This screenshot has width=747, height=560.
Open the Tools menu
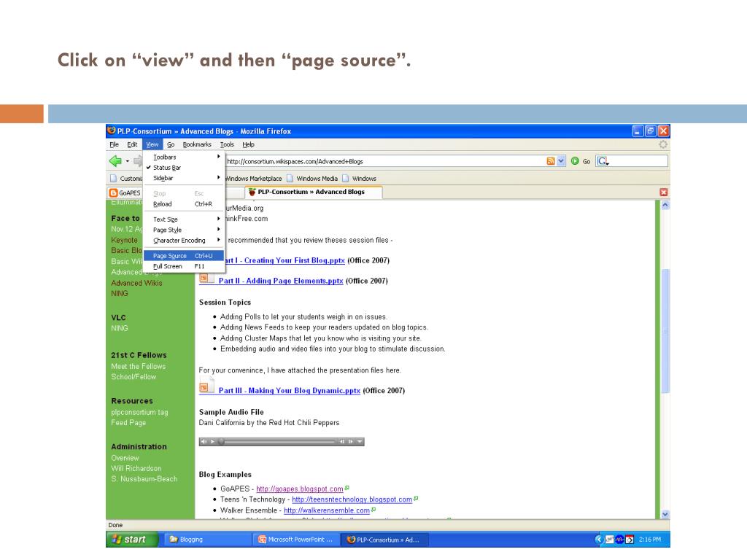[x=227, y=144]
